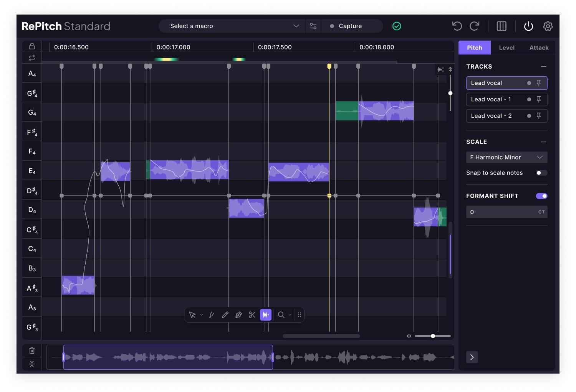
Task: Select the tuning fork pitch tool
Action: tap(212, 315)
